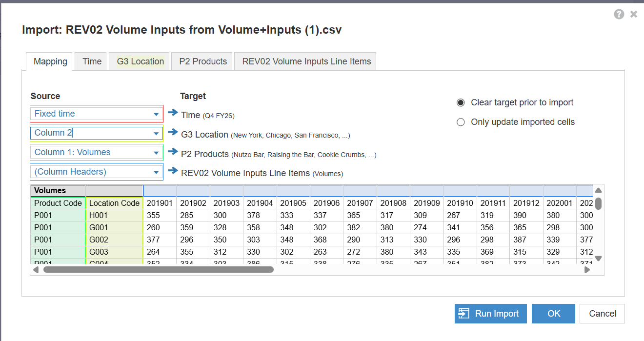Image resolution: width=644 pixels, height=341 pixels.
Task: Click the vertical scrollbar thumb
Action: tap(598, 203)
